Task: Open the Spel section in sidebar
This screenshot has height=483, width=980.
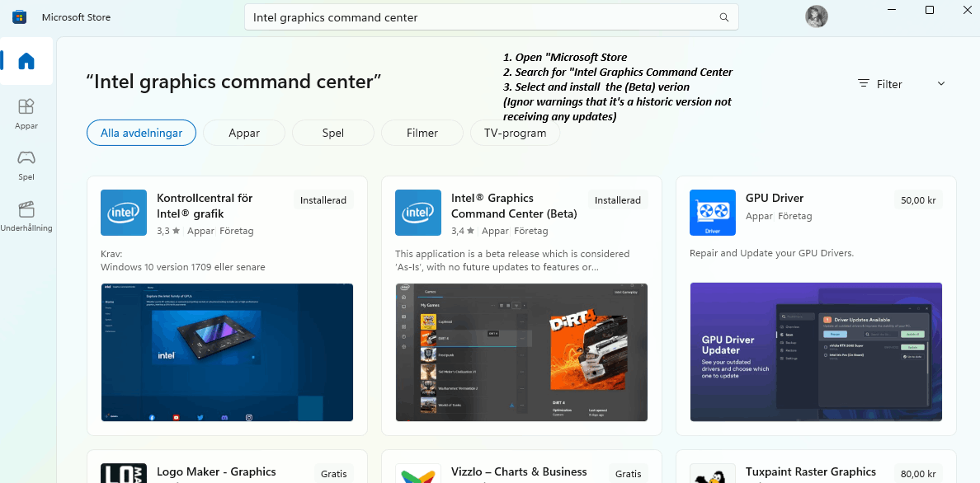Action: pyautogui.click(x=26, y=165)
